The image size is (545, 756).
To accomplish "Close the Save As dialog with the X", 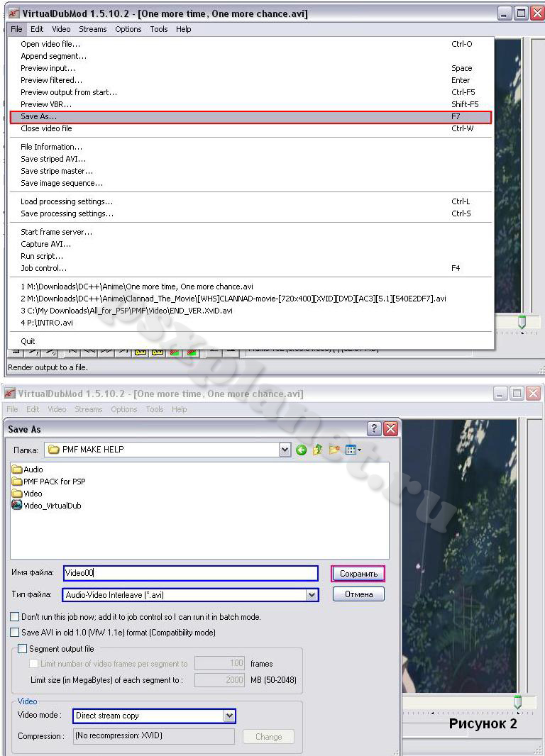I will pyautogui.click(x=391, y=428).
